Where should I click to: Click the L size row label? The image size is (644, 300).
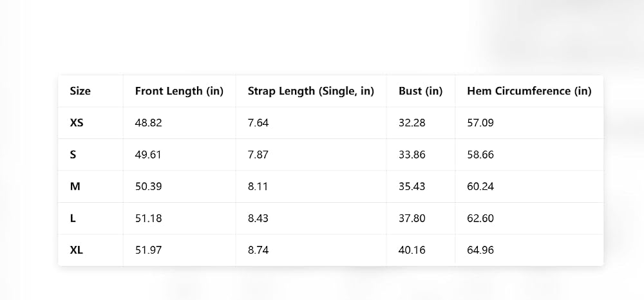pos(73,218)
